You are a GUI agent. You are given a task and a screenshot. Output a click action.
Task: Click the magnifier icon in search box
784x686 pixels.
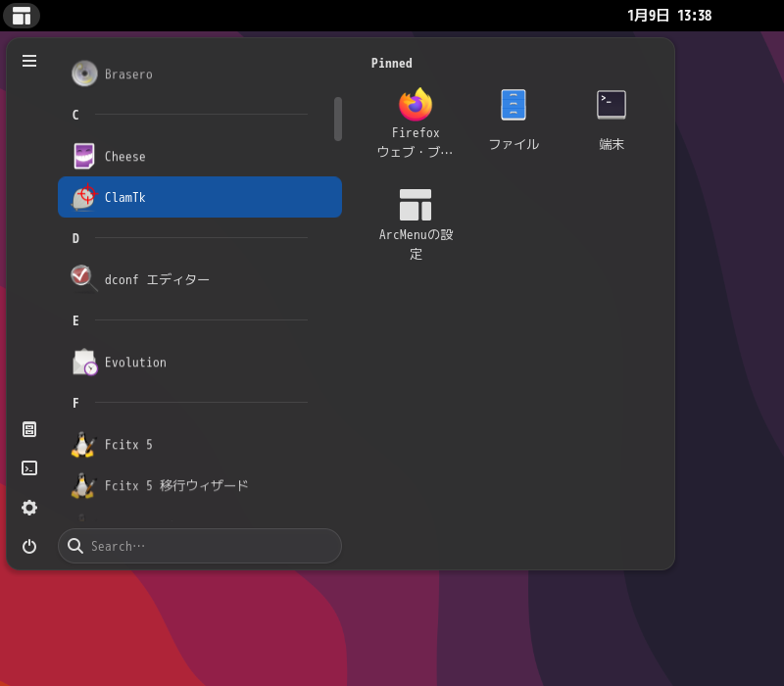tap(75, 546)
